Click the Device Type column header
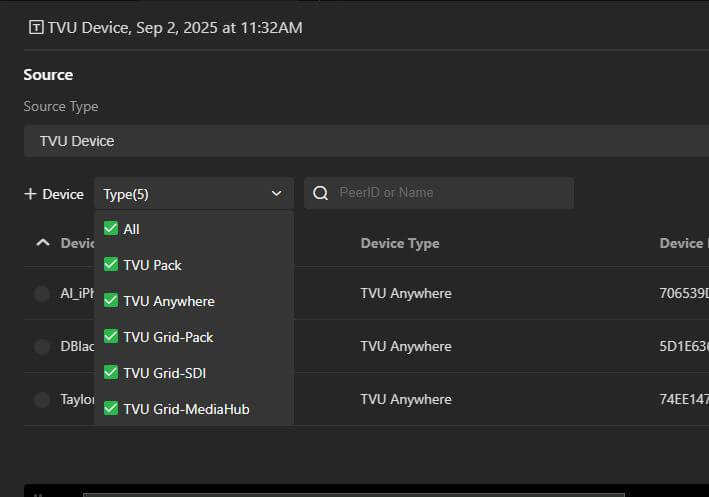This screenshot has width=709, height=497. pyautogui.click(x=400, y=243)
